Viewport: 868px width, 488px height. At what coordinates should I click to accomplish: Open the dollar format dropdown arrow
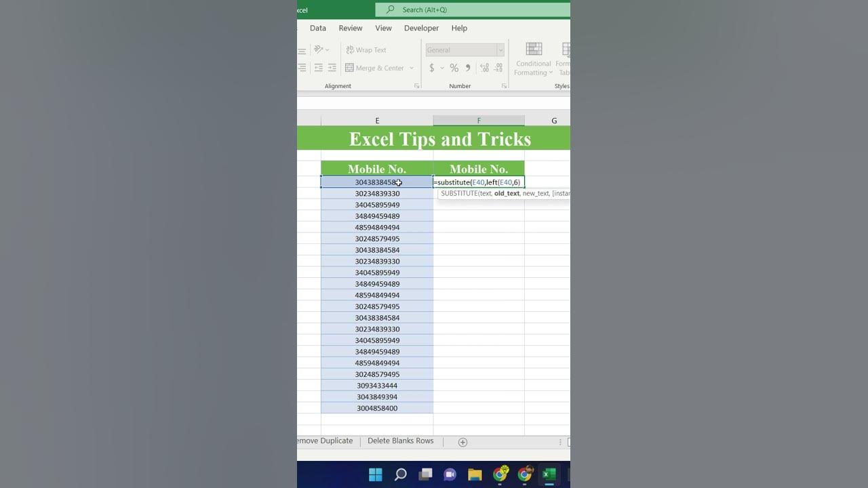tap(442, 68)
